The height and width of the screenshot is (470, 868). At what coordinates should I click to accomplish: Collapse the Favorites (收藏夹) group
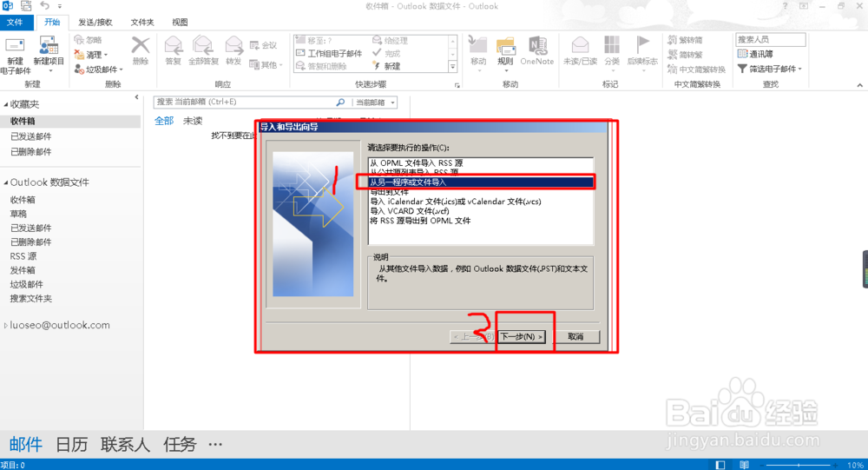coord(5,104)
